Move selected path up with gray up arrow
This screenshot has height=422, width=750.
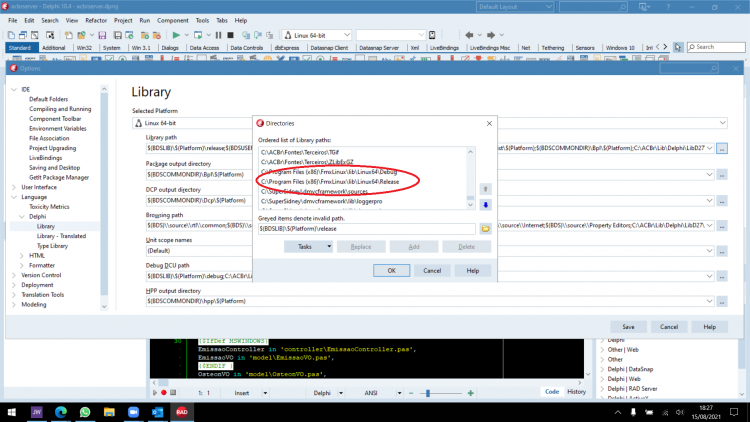pos(485,189)
